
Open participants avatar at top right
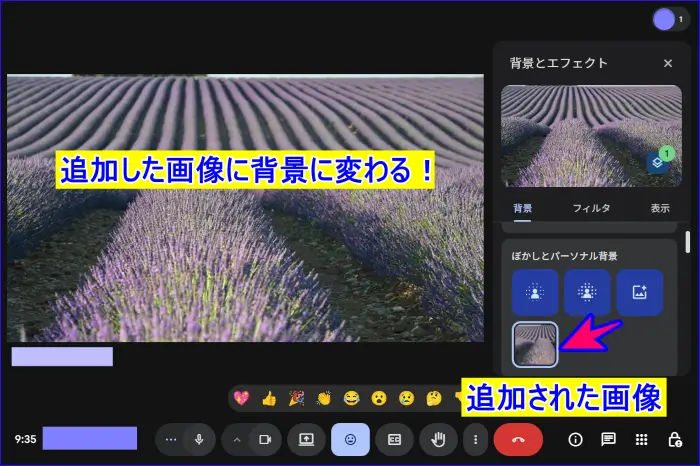664,20
